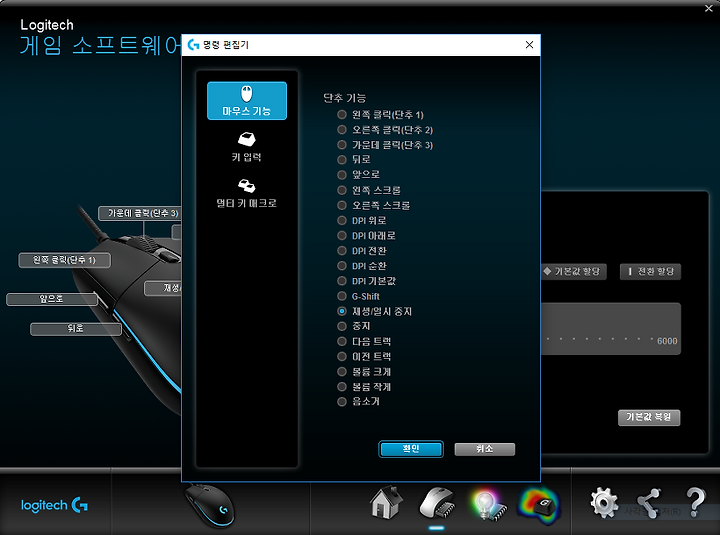Click the share icon in bottom bar
Image resolution: width=720 pixels, height=535 pixels.
[x=648, y=503]
